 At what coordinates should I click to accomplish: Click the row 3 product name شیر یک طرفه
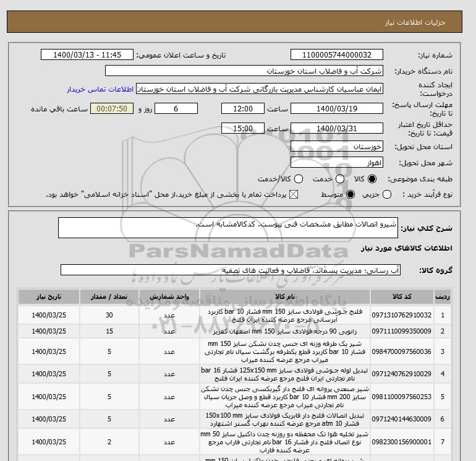(x=285, y=352)
